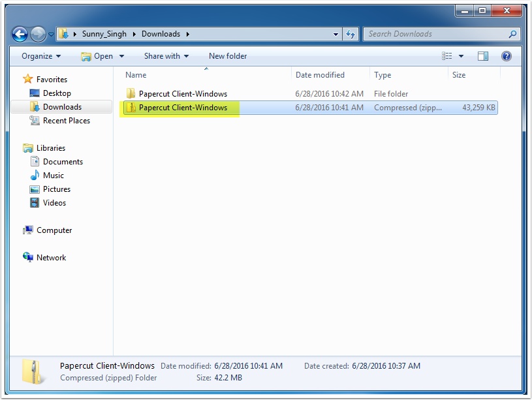Open the Music library
Viewport: 532px width, 400px height.
point(54,176)
